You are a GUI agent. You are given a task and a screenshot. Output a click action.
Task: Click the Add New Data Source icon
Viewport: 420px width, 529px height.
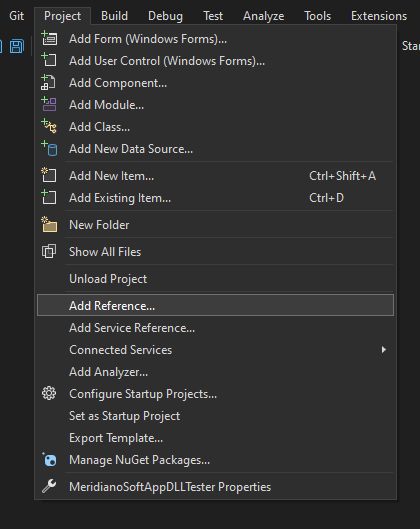(49, 149)
